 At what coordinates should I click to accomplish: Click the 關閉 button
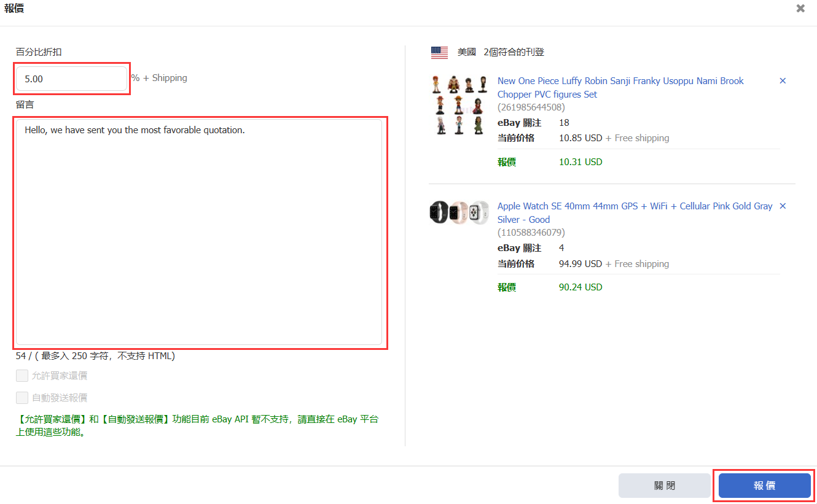[x=665, y=486]
